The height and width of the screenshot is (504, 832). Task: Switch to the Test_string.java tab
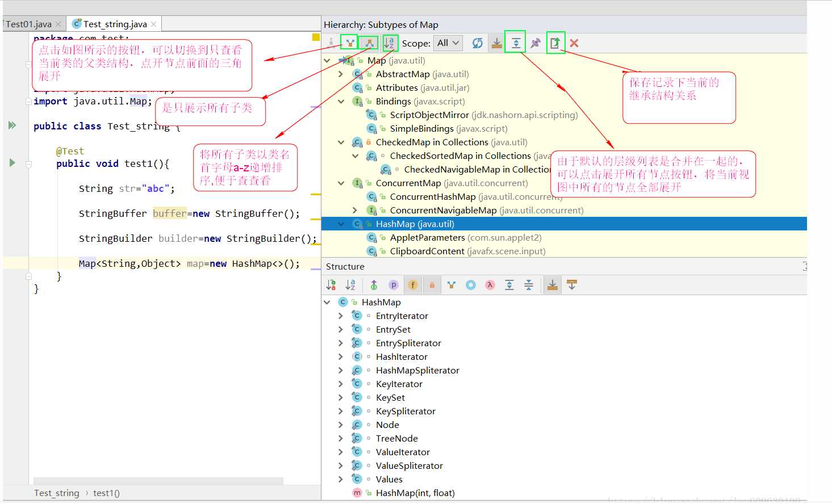pos(115,24)
